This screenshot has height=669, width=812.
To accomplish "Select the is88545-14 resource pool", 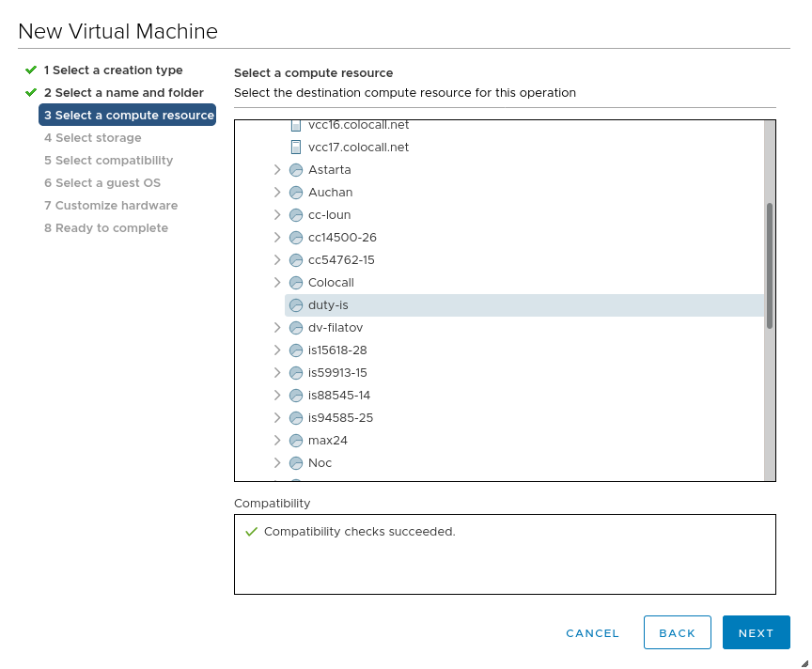I will (x=338, y=396).
